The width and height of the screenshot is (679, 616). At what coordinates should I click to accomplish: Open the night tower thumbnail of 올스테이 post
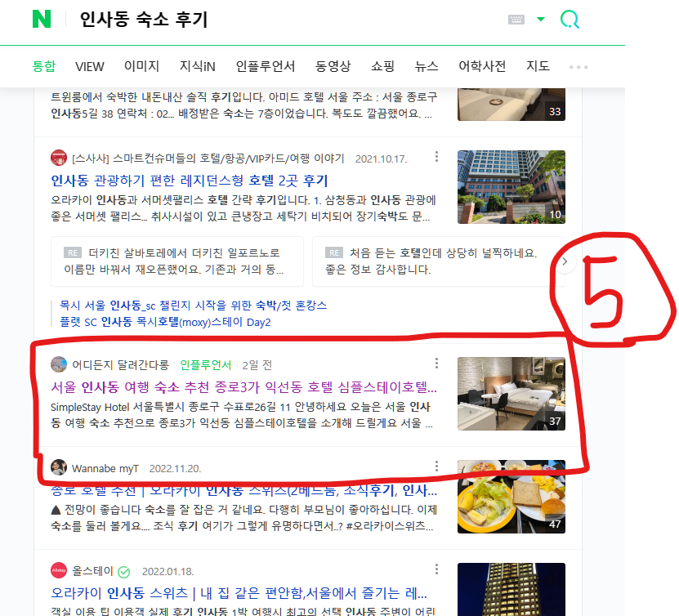click(511, 589)
